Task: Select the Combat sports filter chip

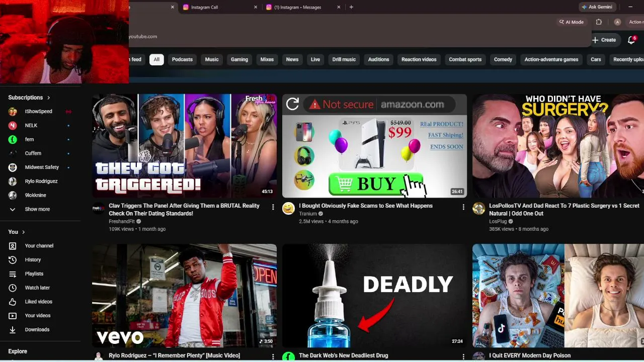Action: [465, 59]
